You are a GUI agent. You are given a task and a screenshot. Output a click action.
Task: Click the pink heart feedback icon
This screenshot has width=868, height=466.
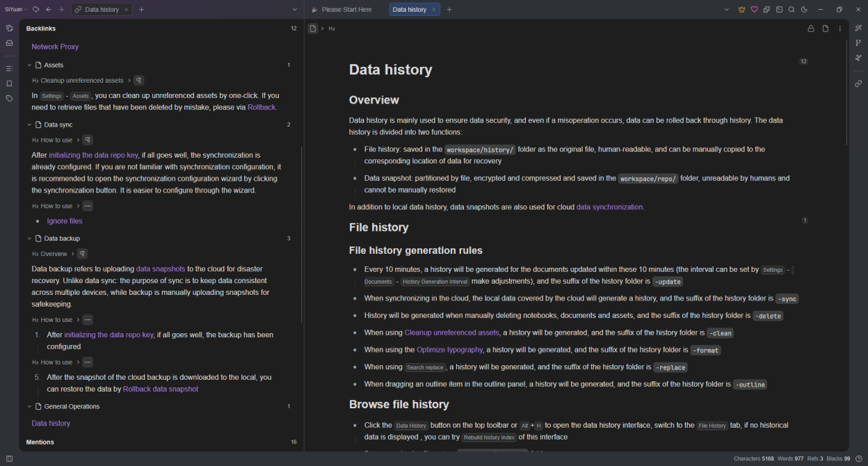click(x=754, y=10)
